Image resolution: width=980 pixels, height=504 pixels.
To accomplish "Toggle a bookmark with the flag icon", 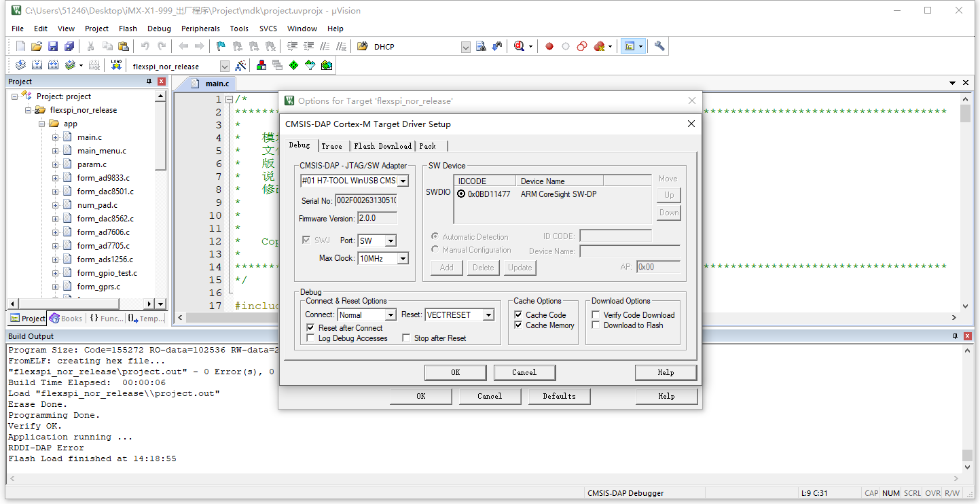I will click(221, 46).
